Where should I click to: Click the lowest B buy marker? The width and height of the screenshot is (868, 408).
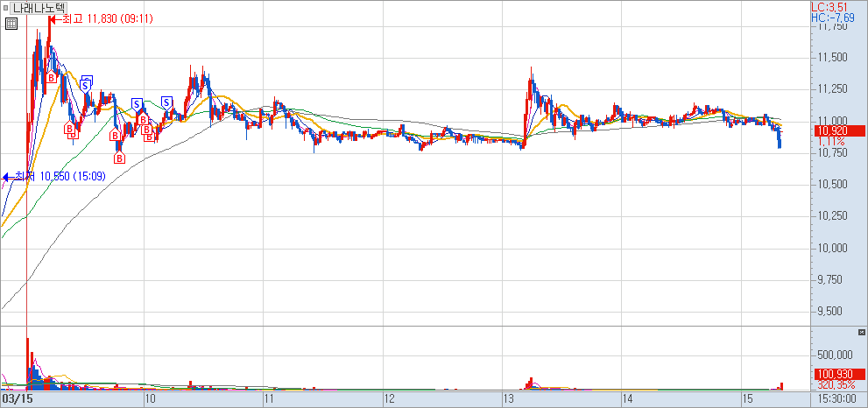coord(119,158)
